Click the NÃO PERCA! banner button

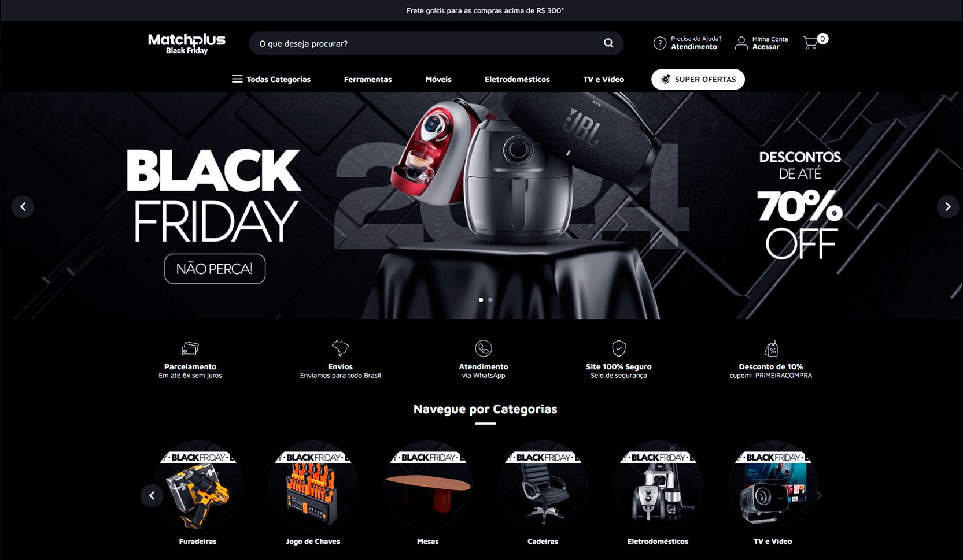[215, 269]
